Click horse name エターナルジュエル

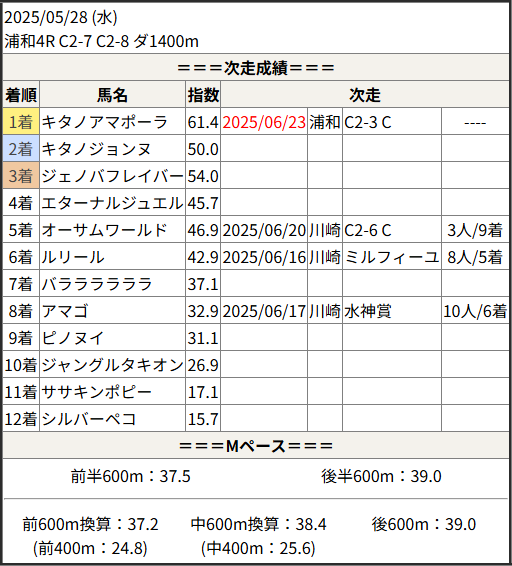pyautogui.click(x=112, y=203)
